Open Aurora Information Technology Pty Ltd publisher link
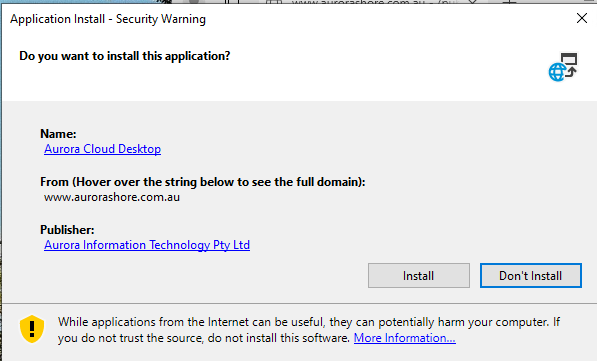Screen dimensions: 597x361 tap(147, 245)
